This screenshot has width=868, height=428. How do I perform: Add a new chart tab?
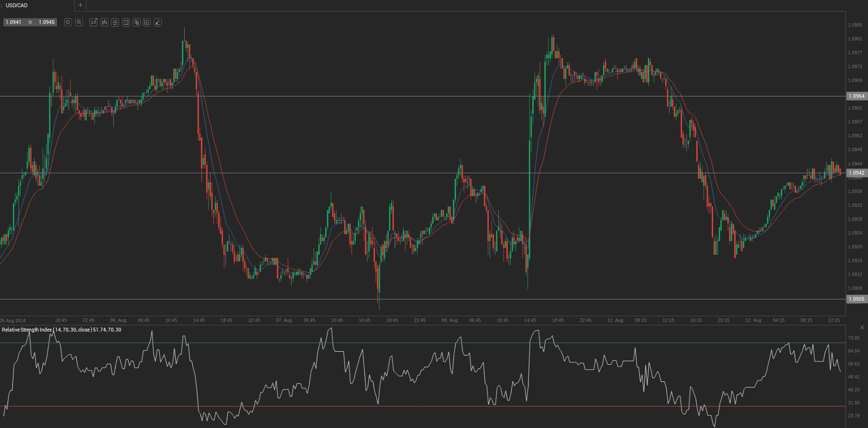click(x=81, y=5)
